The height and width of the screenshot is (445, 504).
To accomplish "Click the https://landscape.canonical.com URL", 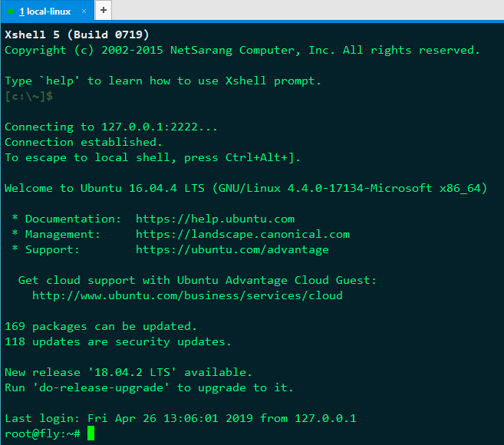I will click(x=242, y=234).
